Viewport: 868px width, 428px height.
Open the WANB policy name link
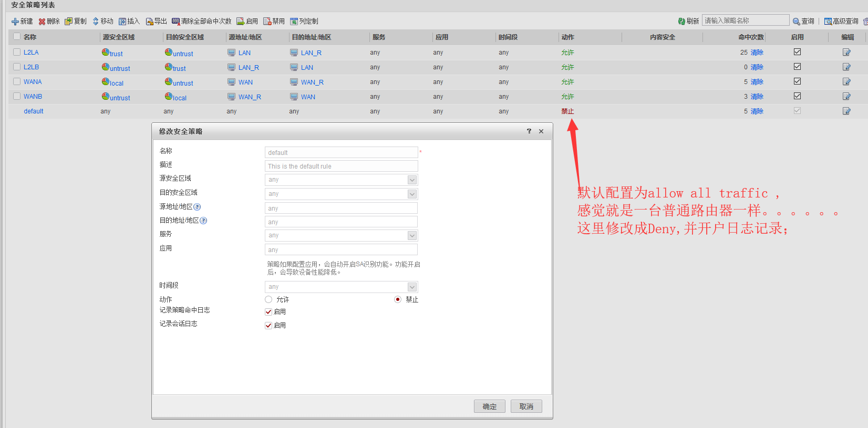click(33, 97)
